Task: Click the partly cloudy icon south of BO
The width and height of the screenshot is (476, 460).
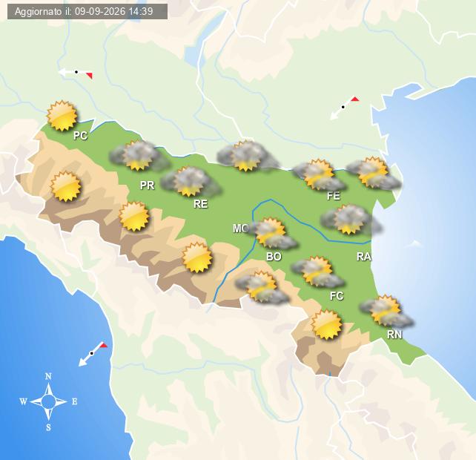Action: click(262, 287)
